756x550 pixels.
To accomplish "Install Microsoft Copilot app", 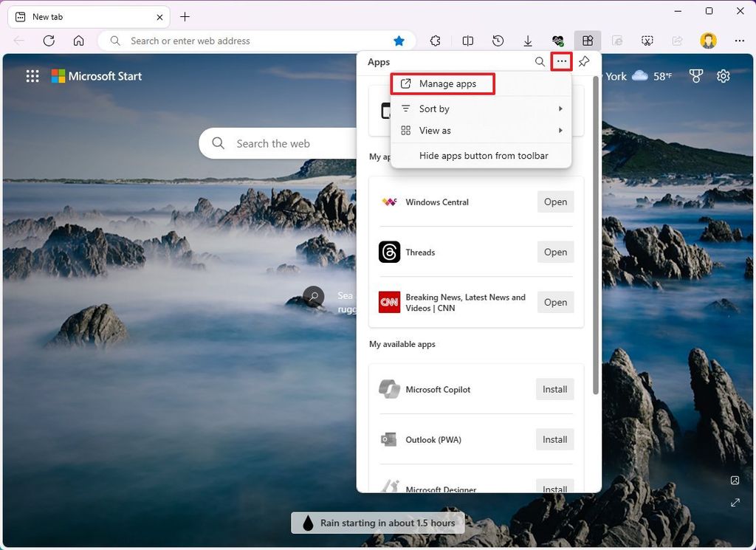I will point(554,389).
